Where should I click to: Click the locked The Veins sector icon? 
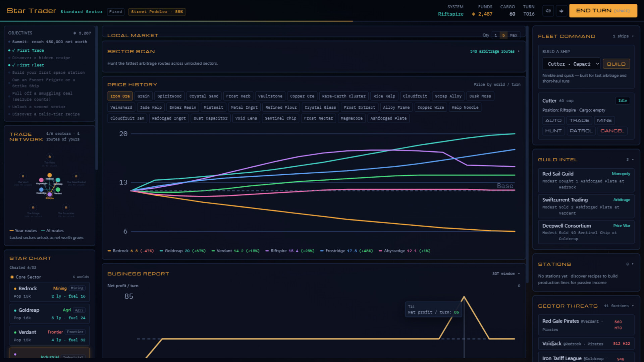[x=50, y=157]
